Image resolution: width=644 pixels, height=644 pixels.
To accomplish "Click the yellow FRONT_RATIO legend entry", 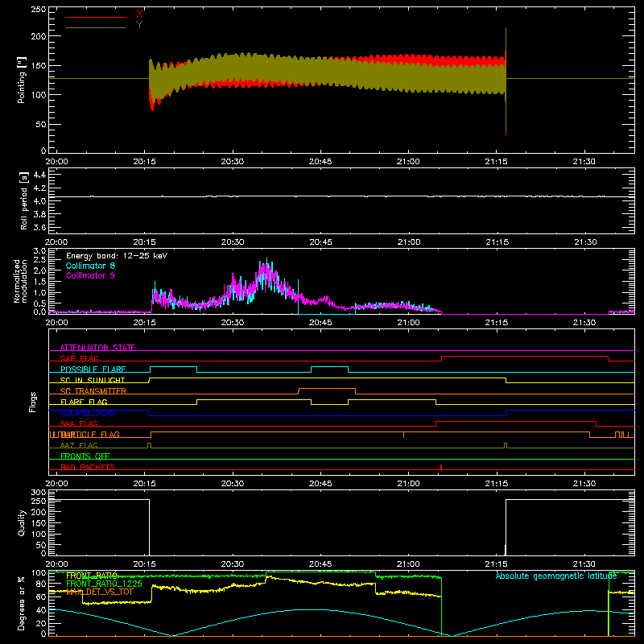I will (92, 576).
